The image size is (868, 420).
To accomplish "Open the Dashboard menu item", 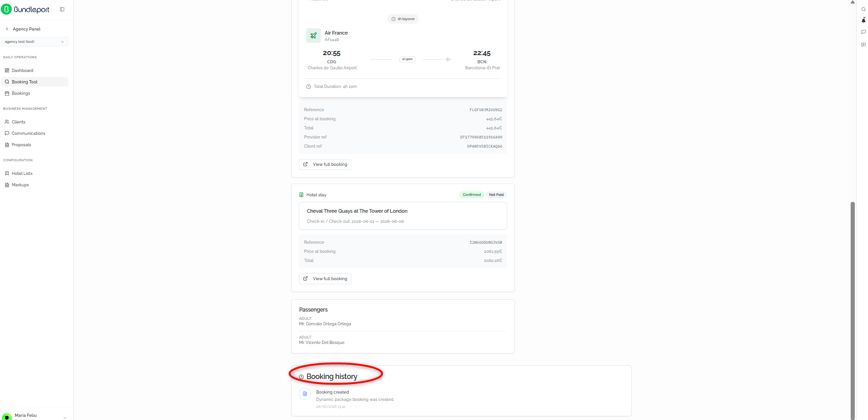I will coord(35,70).
